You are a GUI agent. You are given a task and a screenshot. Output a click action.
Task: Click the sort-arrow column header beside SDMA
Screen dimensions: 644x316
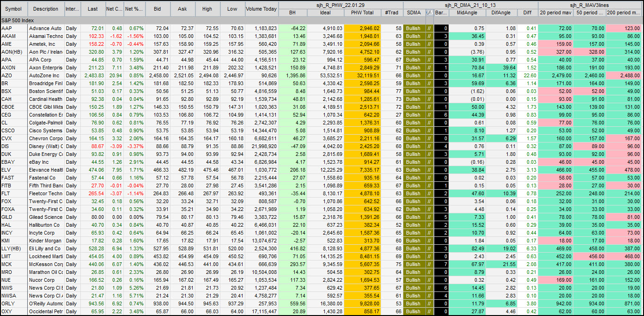coord(429,13)
